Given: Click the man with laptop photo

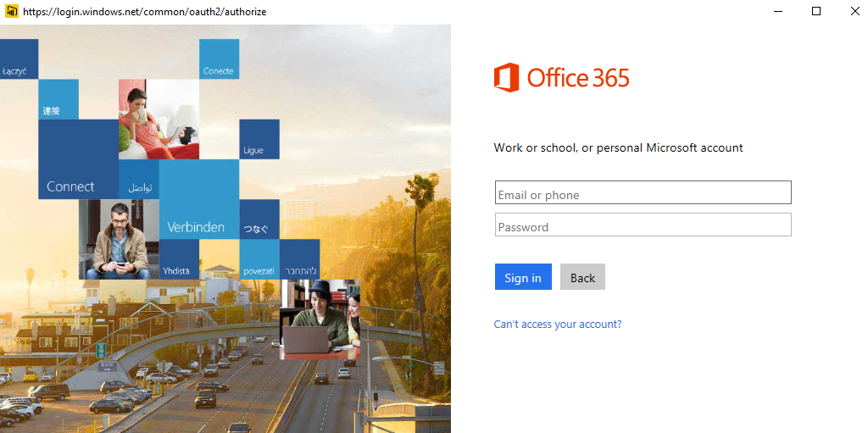Looking at the screenshot, I should coord(320,319).
